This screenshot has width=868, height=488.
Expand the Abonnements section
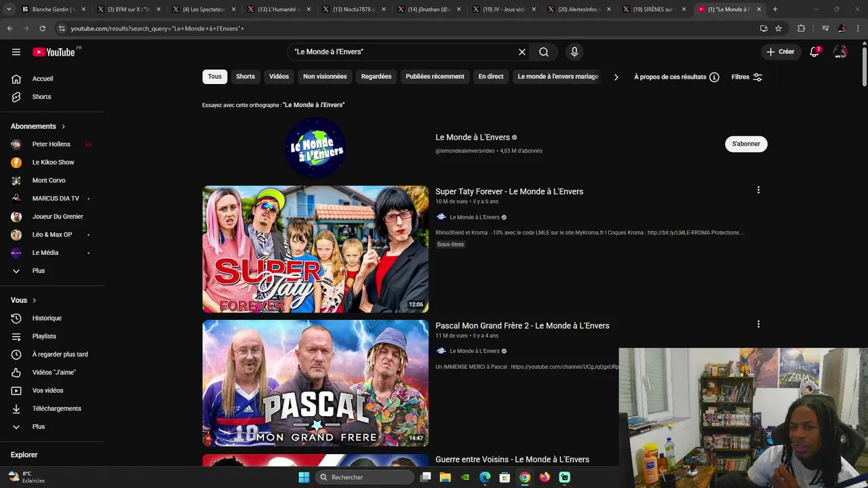point(39,126)
